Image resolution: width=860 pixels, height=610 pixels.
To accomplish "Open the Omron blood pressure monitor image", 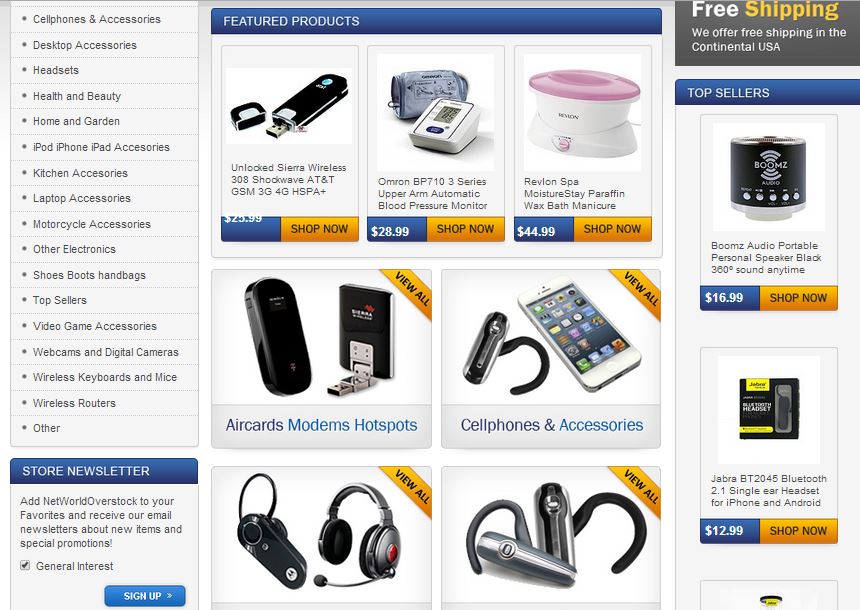I will click(x=435, y=112).
